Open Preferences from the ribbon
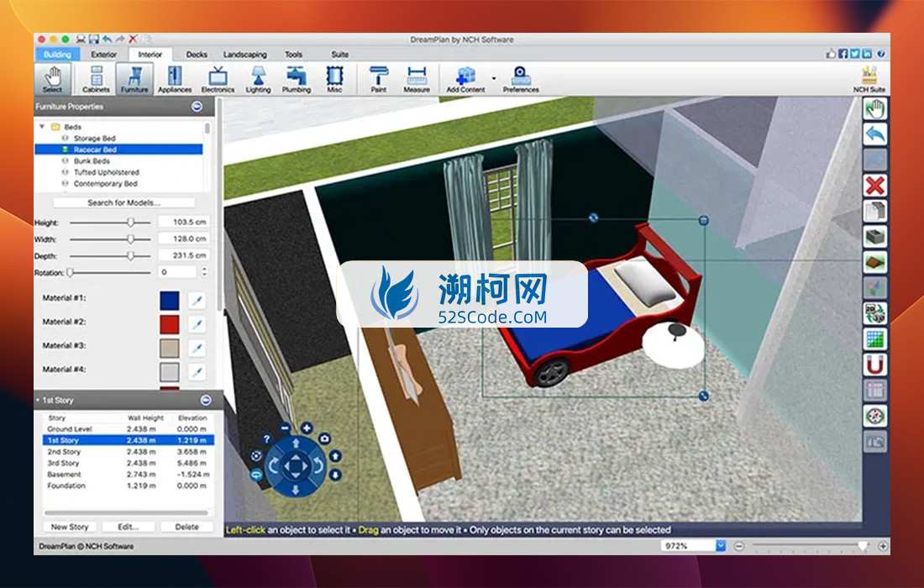Viewport: 924px width, 588px height. click(520, 79)
